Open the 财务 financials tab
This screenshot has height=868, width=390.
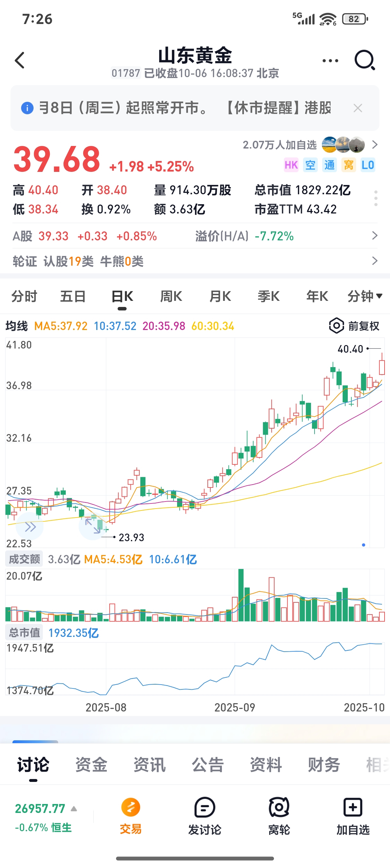pos(324,765)
